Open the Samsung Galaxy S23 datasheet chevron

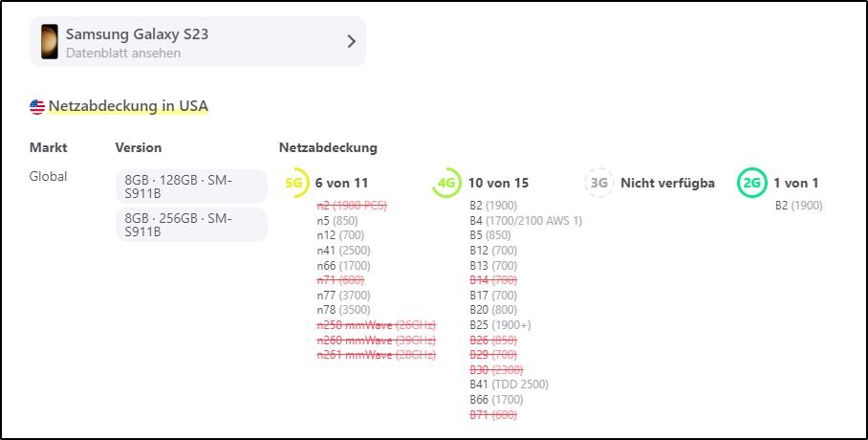351,42
